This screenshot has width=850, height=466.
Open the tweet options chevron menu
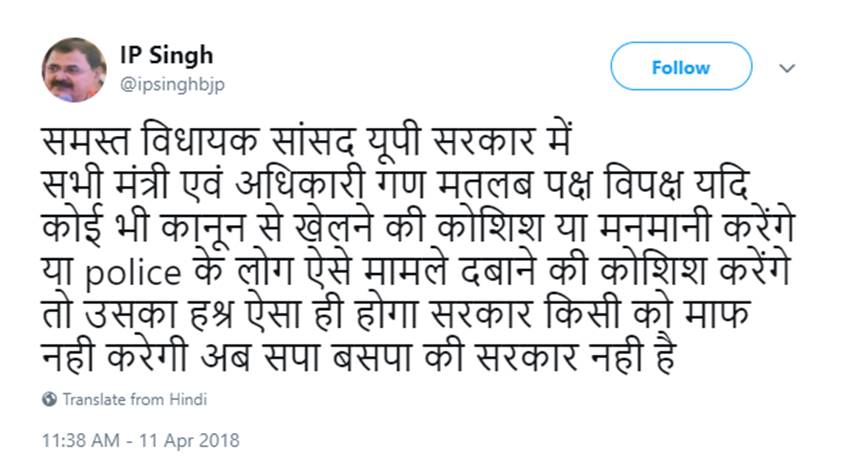point(787,69)
